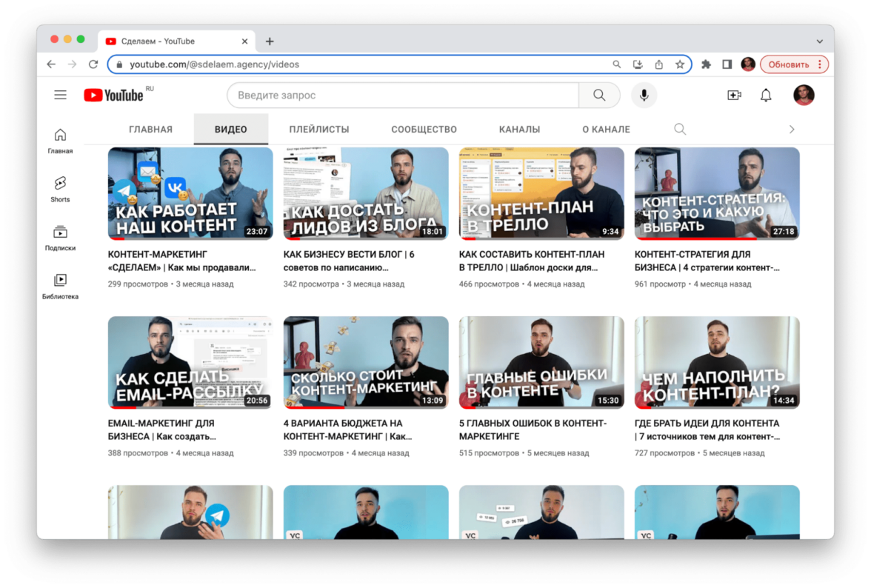
Task: Open the ГЛАВНЫЕ ОШИБКИ В КОНТЕНТЕ thumbnail
Action: pos(541,362)
